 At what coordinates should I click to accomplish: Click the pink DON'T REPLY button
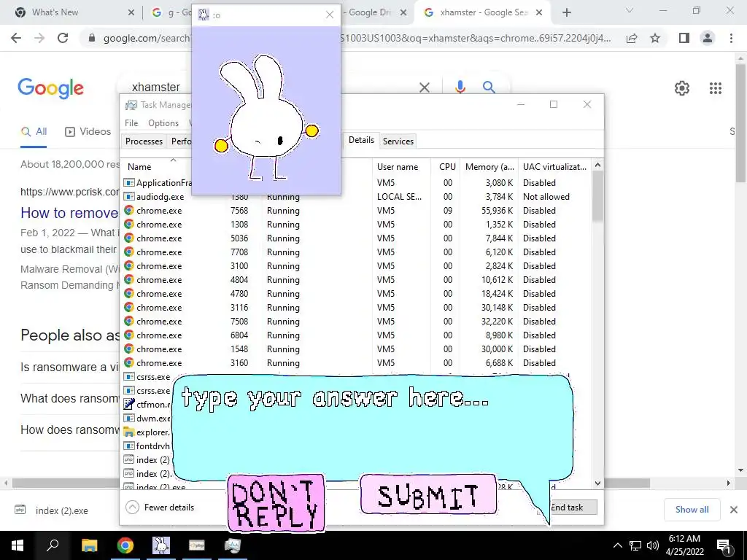(276, 503)
